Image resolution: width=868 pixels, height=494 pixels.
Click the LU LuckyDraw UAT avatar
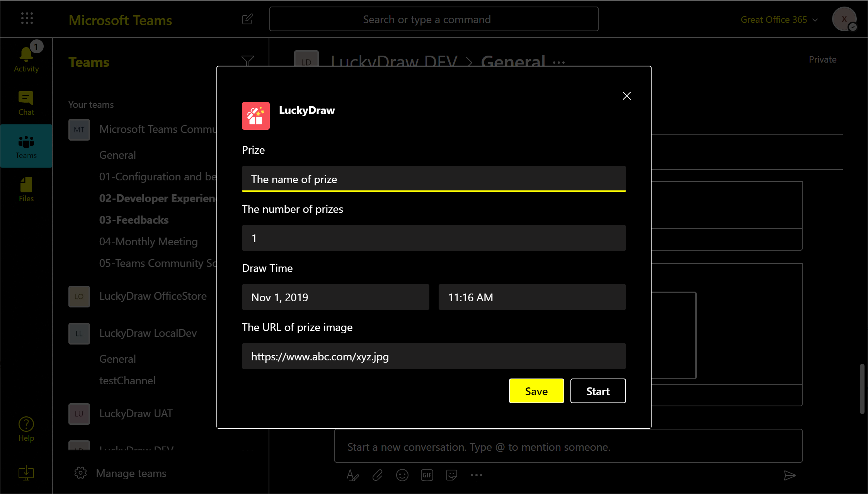click(79, 414)
